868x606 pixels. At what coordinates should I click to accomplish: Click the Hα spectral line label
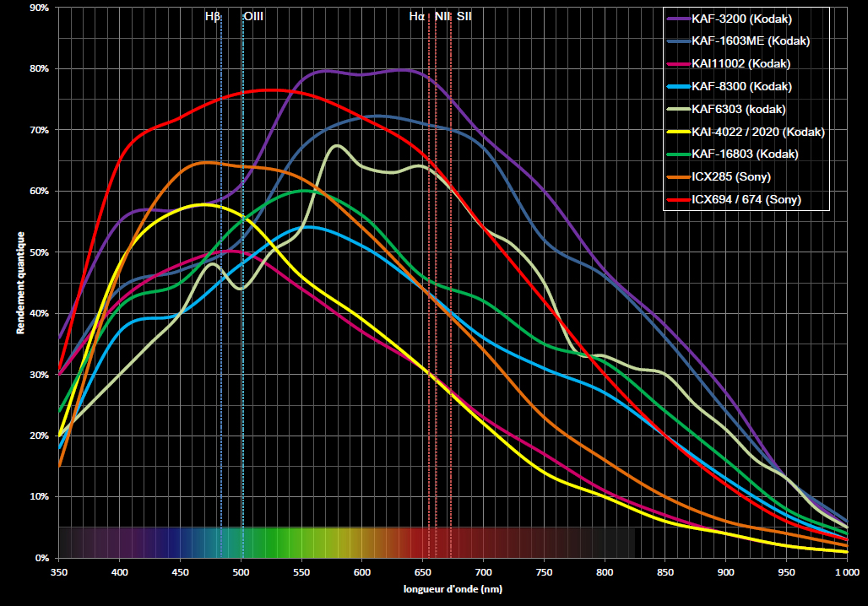(417, 17)
